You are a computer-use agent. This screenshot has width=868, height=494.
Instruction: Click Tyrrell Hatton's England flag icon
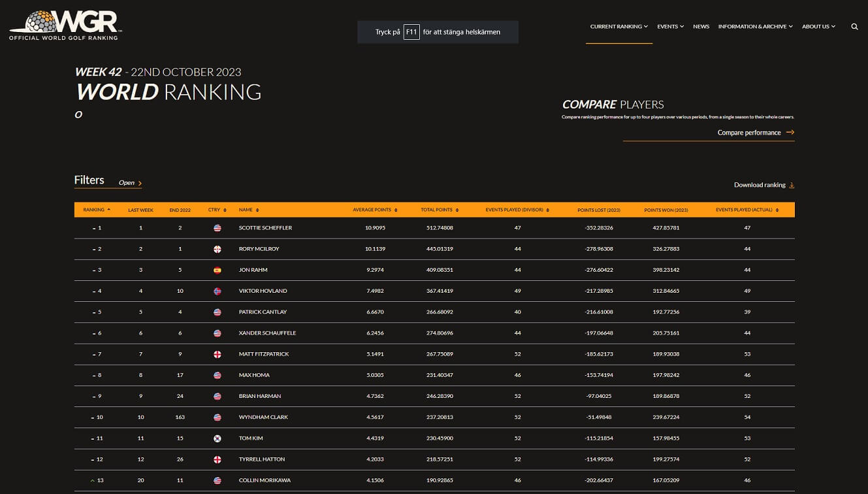click(217, 459)
